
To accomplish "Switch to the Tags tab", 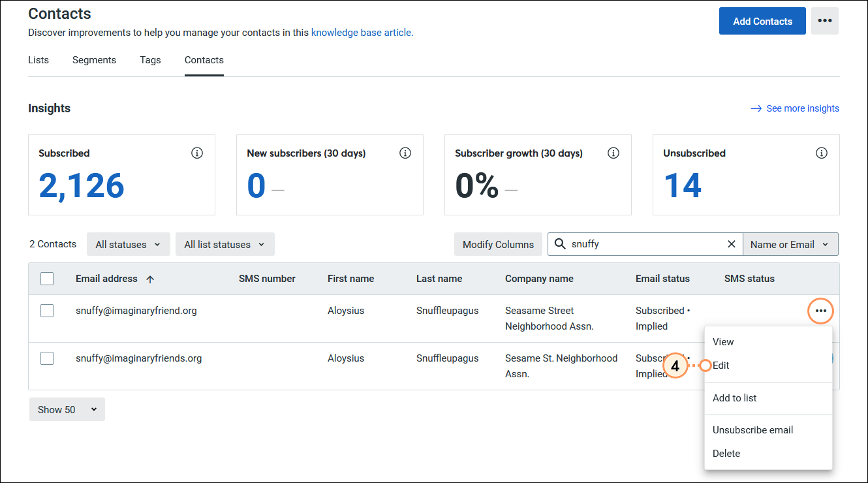I will tap(150, 60).
